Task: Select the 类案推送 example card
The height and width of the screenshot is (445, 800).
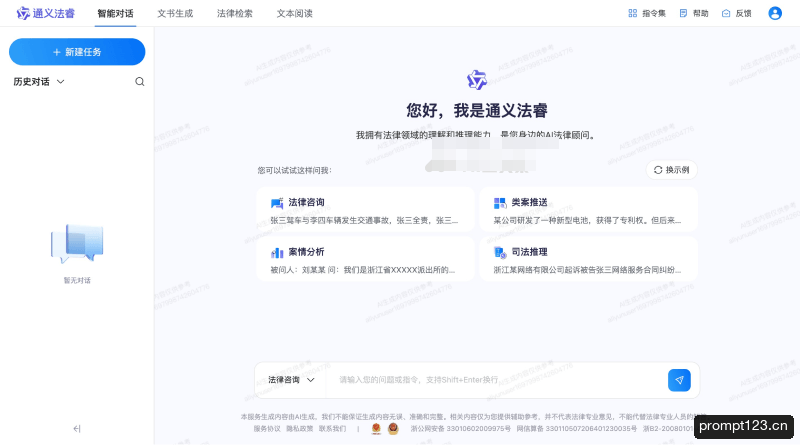Action: 588,210
